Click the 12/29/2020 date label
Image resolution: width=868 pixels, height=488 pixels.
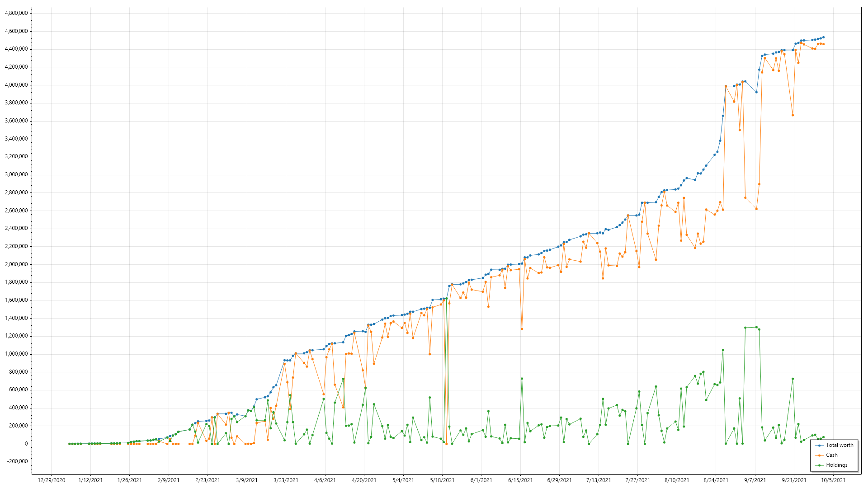(x=51, y=480)
